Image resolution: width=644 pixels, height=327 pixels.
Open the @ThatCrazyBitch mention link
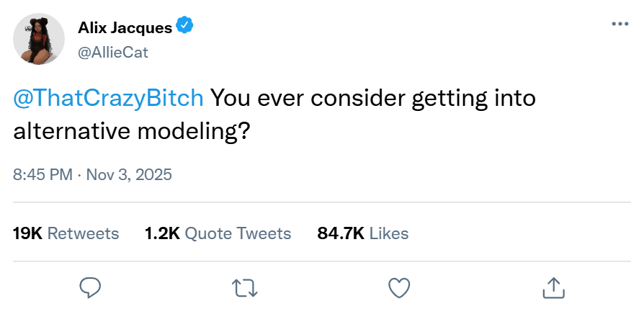(x=109, y=98)
